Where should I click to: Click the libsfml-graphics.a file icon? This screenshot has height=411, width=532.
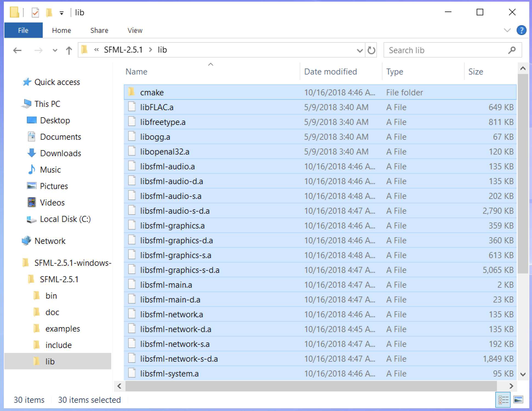[132, 225]
